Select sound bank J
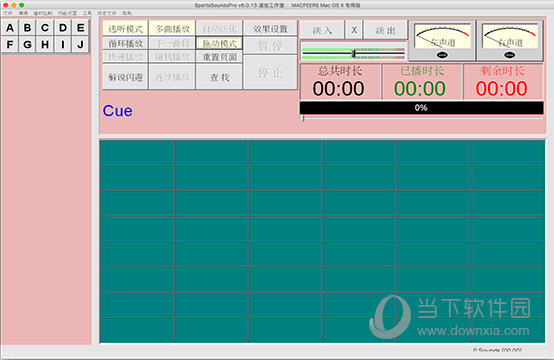Image resolution: width=554 pixels, height=360 pixels. point(81,45)
